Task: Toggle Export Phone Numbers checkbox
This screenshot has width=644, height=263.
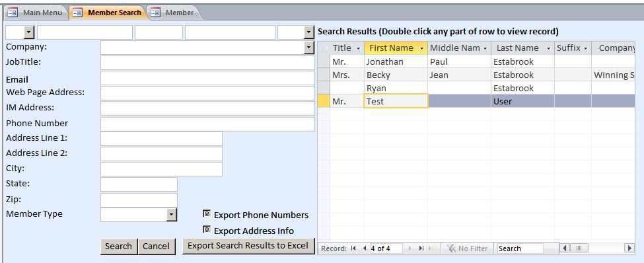Action: coord(207,213)
